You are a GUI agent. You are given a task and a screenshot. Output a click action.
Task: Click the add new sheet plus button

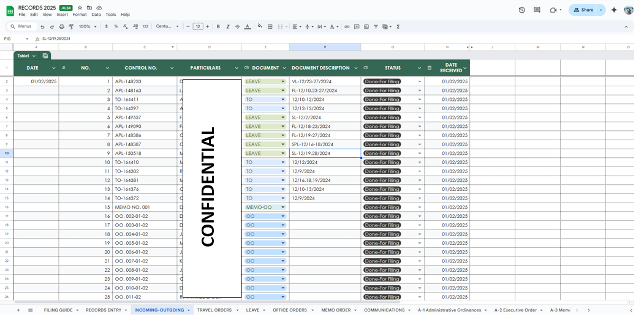pyautogui.click(x=18, y=310)
